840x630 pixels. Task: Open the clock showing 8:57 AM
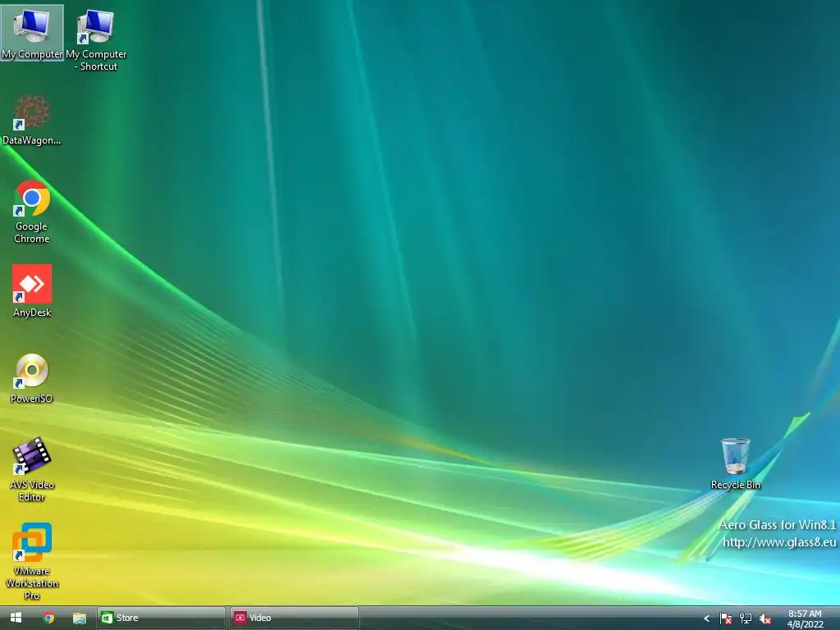(805, 619)
